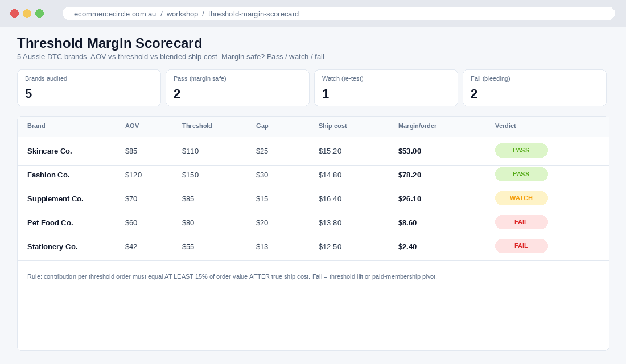Image resolution: width=626 pixels, height=364 pixels.
Task: Click the yellow minimize window button
Action: [x=27, y=14]
